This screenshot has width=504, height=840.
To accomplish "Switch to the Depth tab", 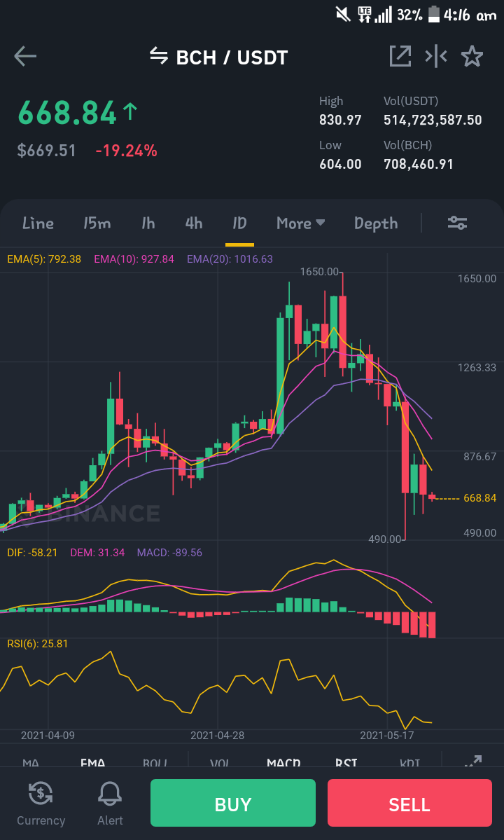I will tap(376, 223).
